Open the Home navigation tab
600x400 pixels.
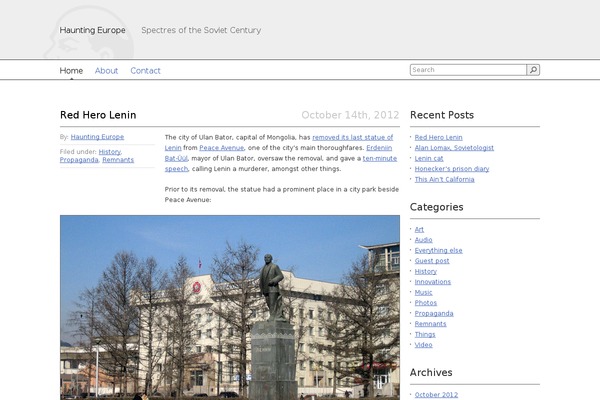coord(71,71)
